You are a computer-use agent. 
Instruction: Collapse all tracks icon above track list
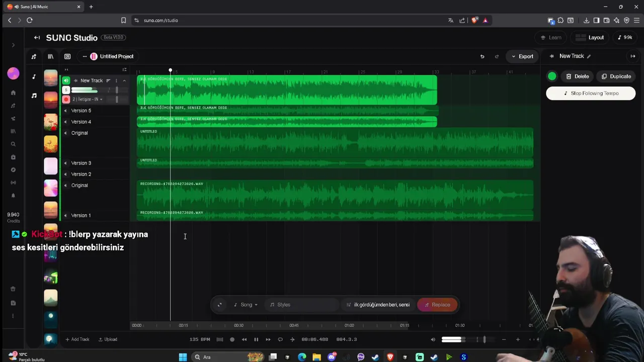pos(66,69)
